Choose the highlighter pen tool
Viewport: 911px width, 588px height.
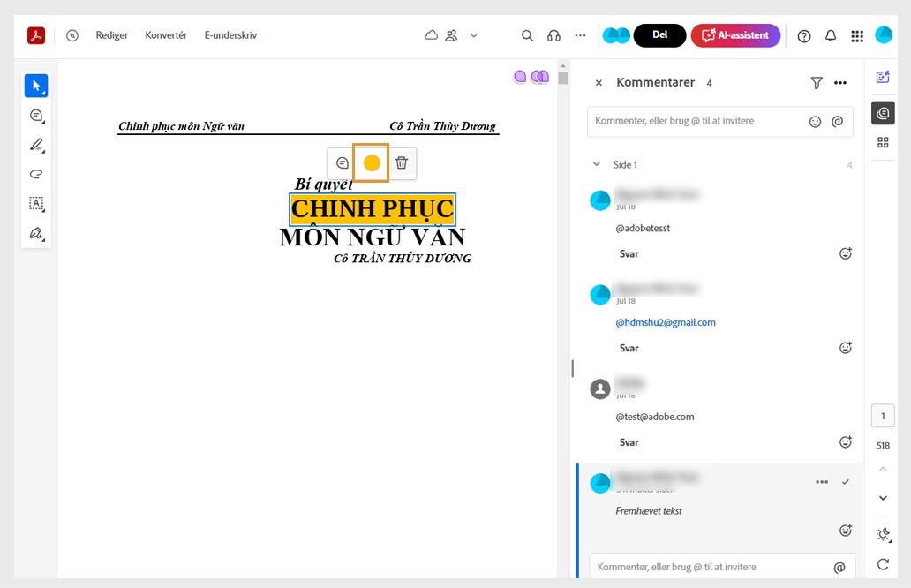tap(36, 146)
